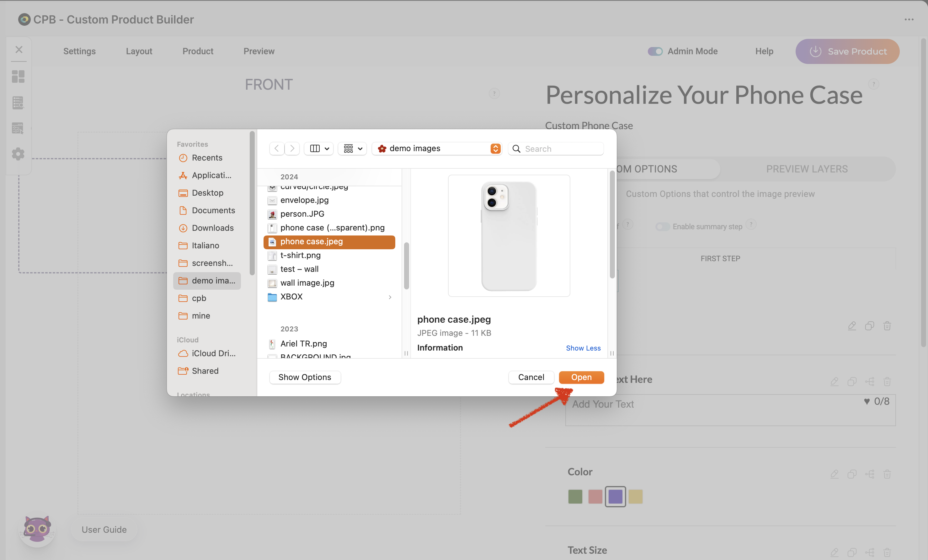Delete the Text Size option

coord(887,552)
